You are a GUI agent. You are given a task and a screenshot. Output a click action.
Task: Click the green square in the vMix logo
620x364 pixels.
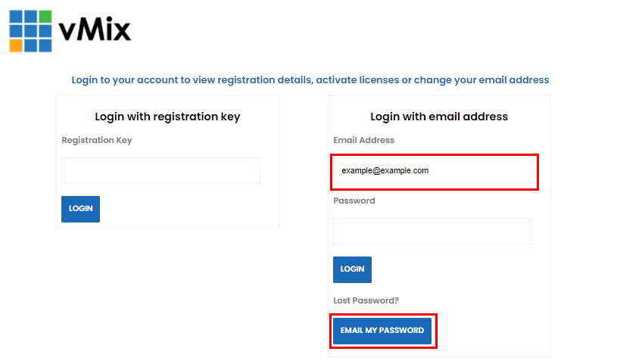pyautogui.click(x=45, y=16)
